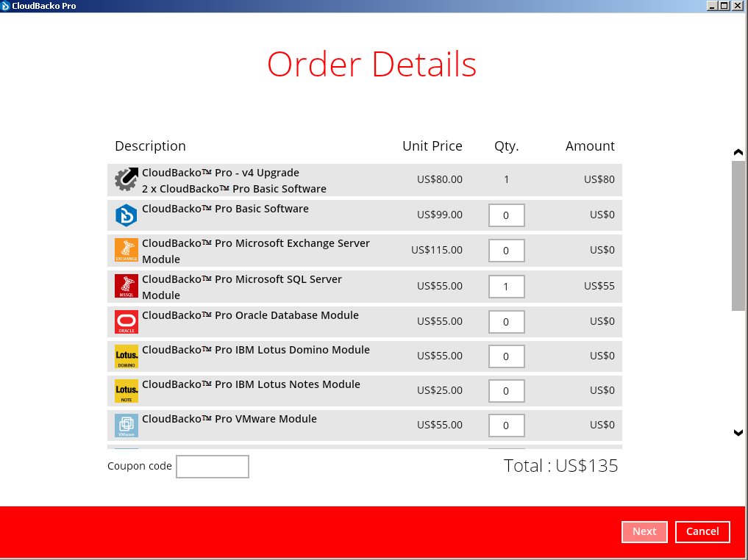Click the 'Order Details' heading
Image resolution: width=748 pixels, height=560 pixels.
pyautogui.click(x=371, y=65)
